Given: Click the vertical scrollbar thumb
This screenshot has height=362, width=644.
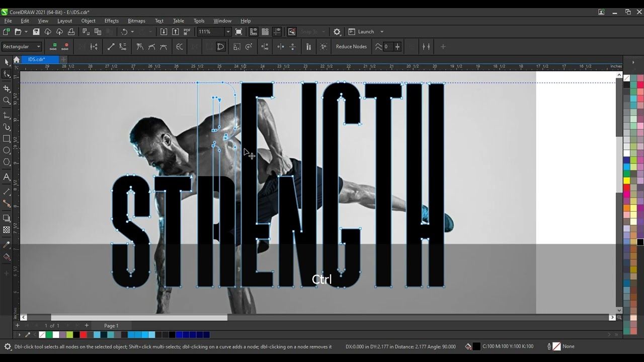Looking at the screenshot, I should point(619,164).
